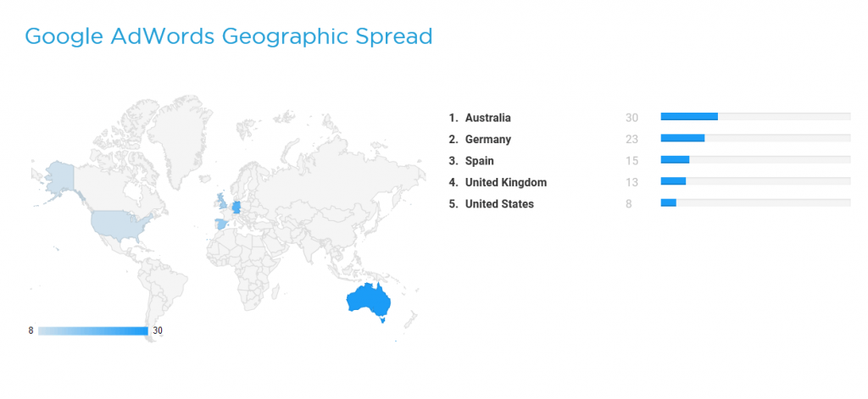868x399 pixels.
Task: Click the map color gradient legend
Action: (x=93, y=331)
